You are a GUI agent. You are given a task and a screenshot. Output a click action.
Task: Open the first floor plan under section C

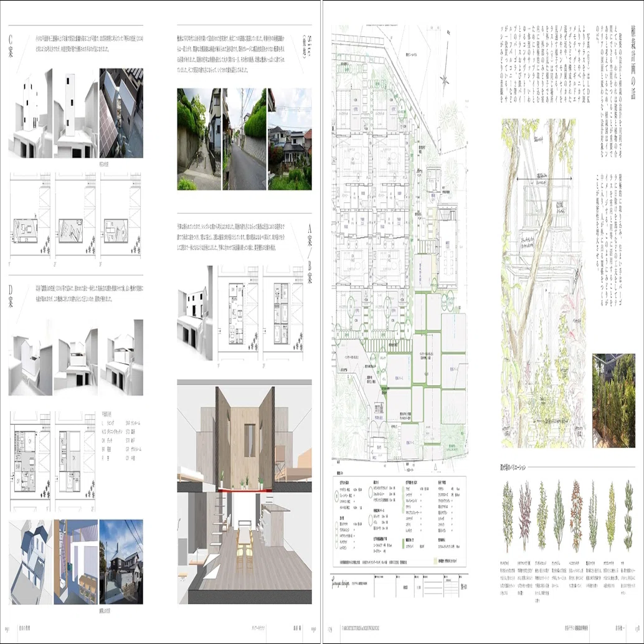coord(30,215)
